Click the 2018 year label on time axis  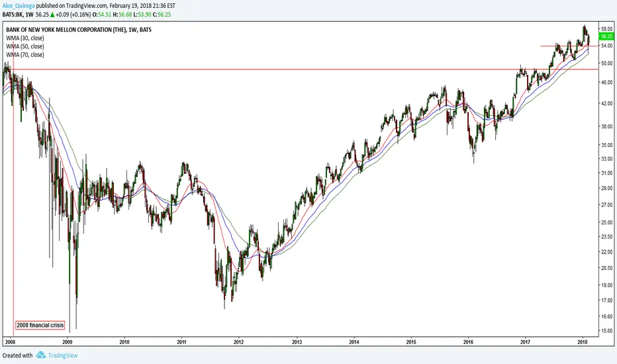tap(583, 342)
